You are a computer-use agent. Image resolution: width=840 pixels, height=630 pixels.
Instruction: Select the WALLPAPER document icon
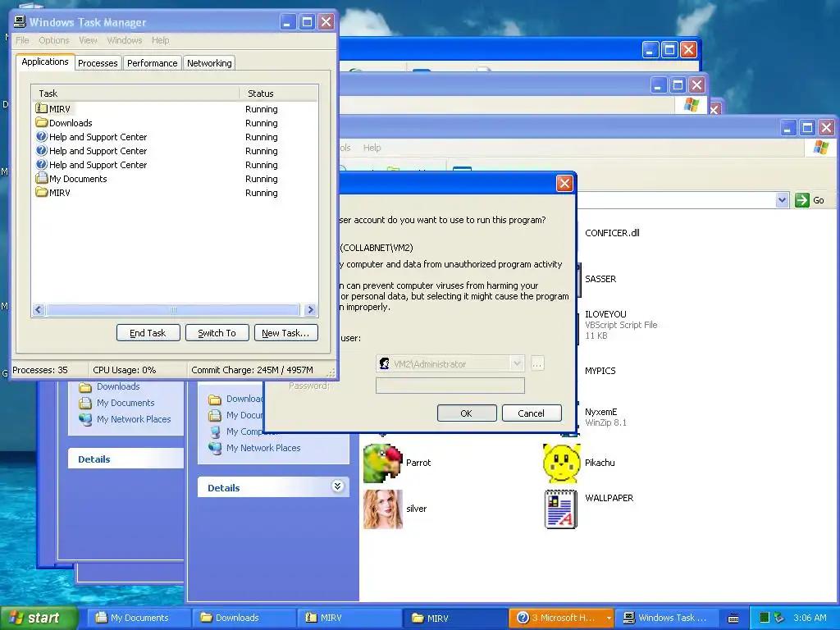pyautogui.click(x=561, y=509)
